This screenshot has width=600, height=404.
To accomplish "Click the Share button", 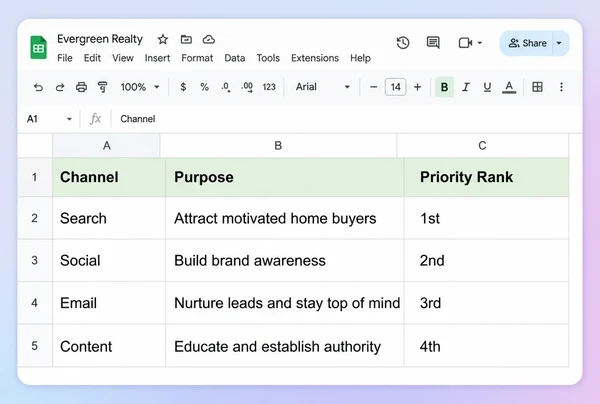I will tap(527, 43).
